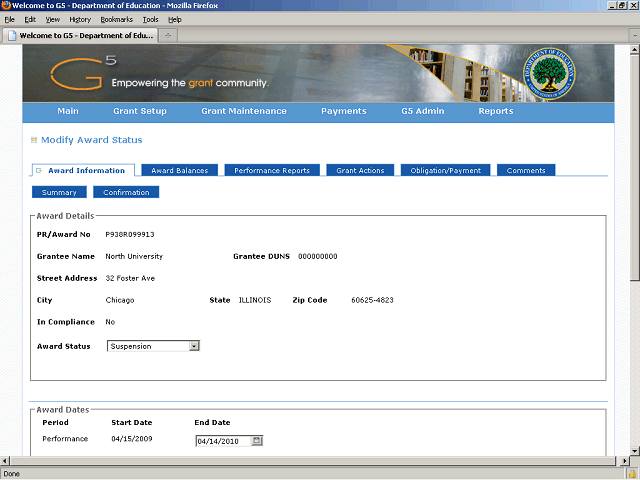
Task: Click the Department of Education seal
Action: coord(549,74)
